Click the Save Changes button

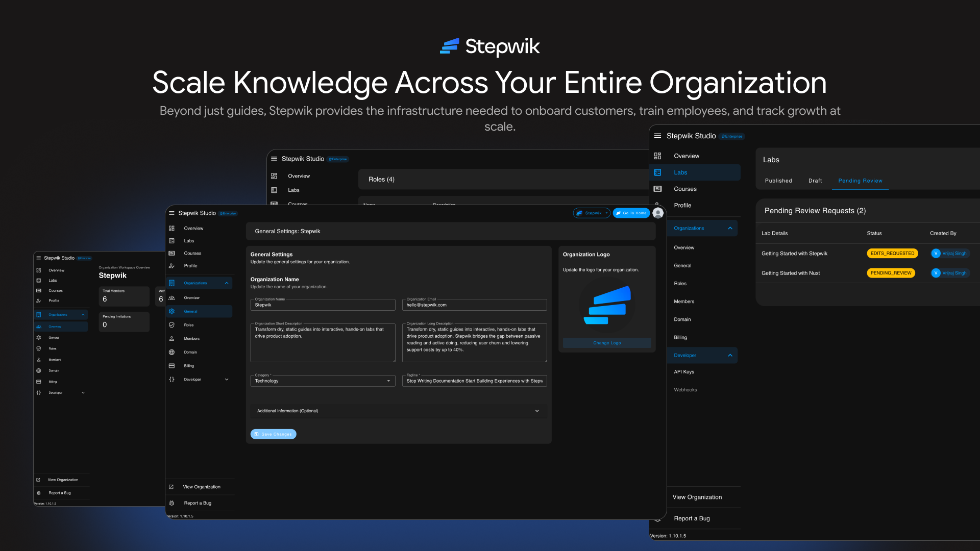pyautogui.click(x=273, y=434)
